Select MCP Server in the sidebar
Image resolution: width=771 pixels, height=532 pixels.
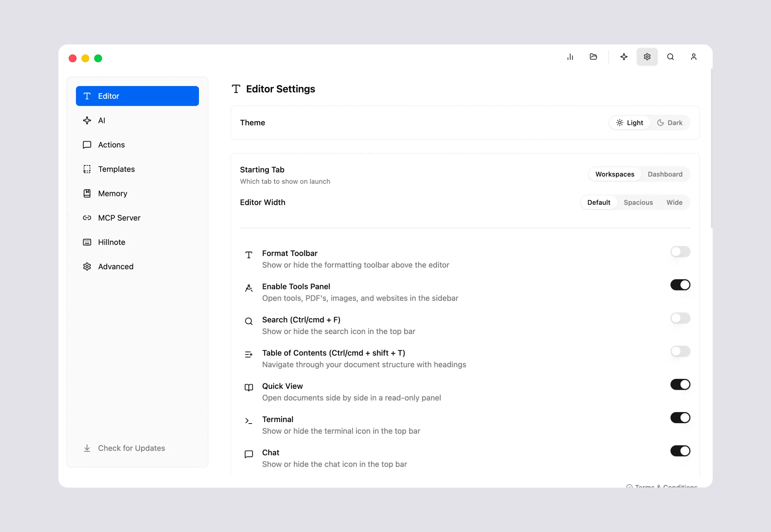coord(137,218)
